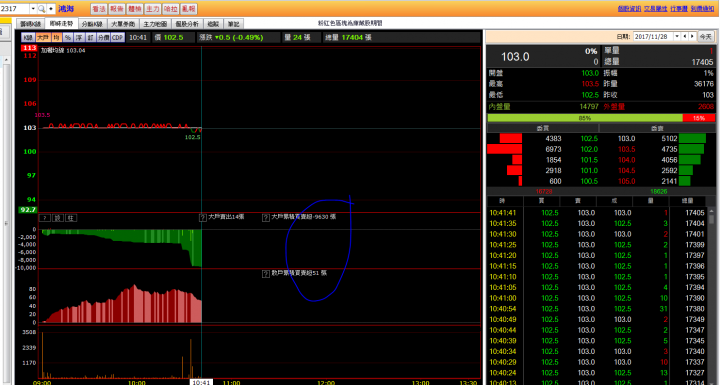Click the 主力 button in orange header

pos(152,9)
